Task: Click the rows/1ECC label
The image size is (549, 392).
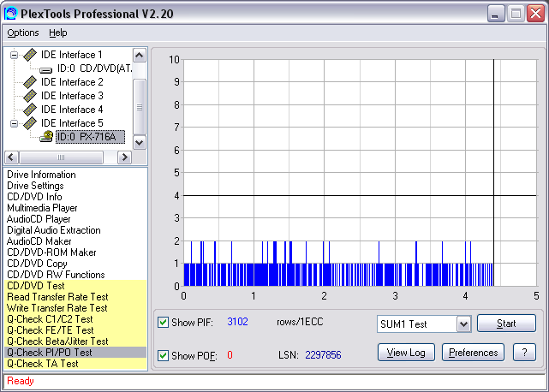Action: (x=300, y=322)
